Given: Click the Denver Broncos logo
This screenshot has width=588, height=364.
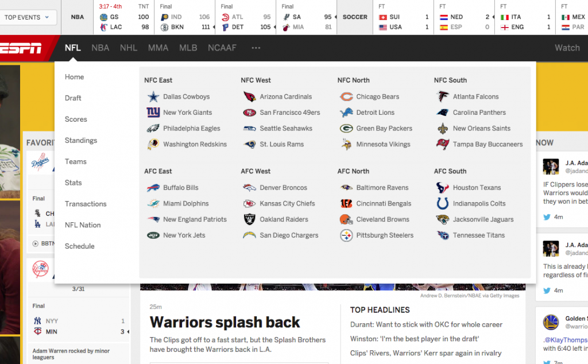Looking at the screenshot, I should [249, 187].
